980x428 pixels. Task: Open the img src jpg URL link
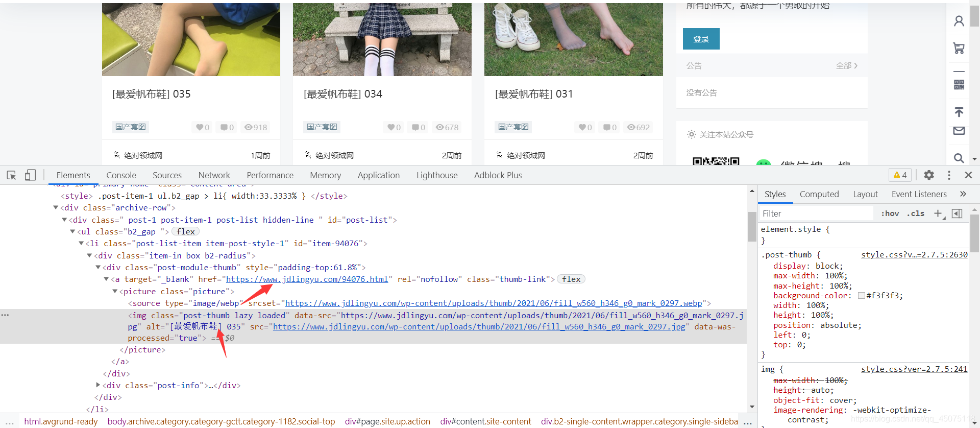click(479, 327)
